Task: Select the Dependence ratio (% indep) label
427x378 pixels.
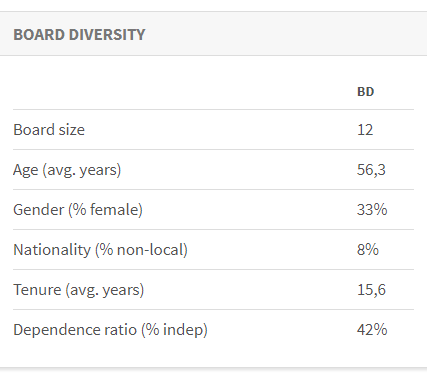Action: [110, 330]
